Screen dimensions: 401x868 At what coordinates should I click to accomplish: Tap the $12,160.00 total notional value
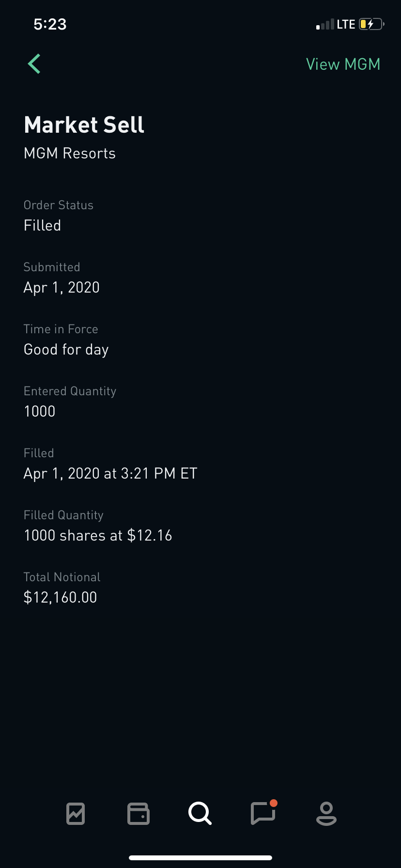(61, 598)
